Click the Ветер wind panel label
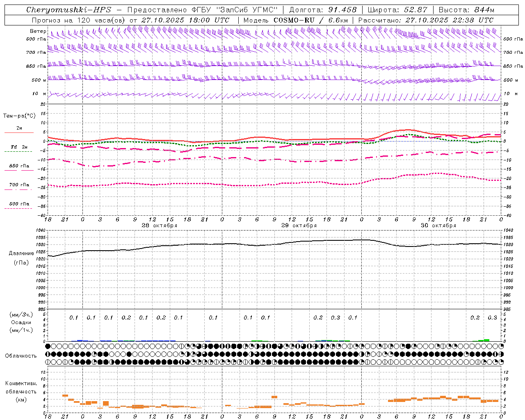This screenshot has height=420, width=525. point(38,31)
